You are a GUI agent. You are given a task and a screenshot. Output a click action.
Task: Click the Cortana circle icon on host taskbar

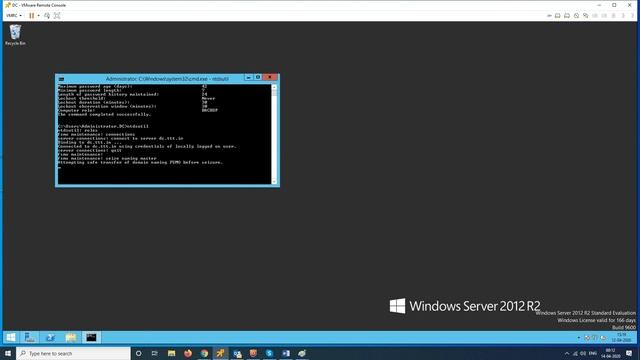pyautogui.click(x=138, y=353)
